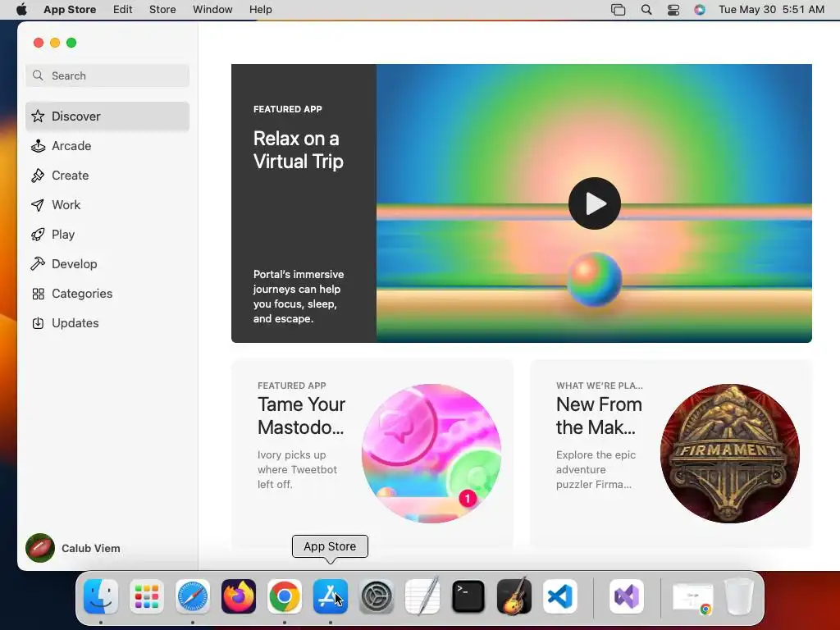Open Control Center in menu bar
The width and height of the screenshot is (840, 630).
(673, 10)
